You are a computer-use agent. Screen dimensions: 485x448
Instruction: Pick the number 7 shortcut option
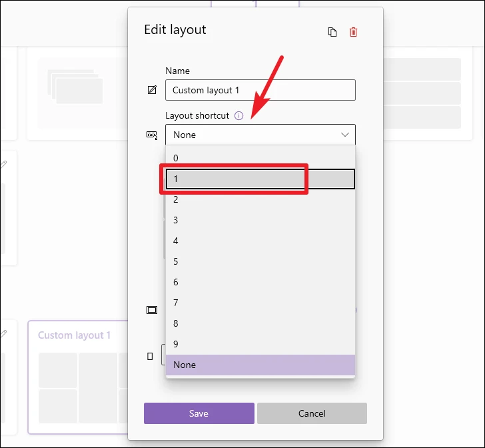[x=260, y=303]
